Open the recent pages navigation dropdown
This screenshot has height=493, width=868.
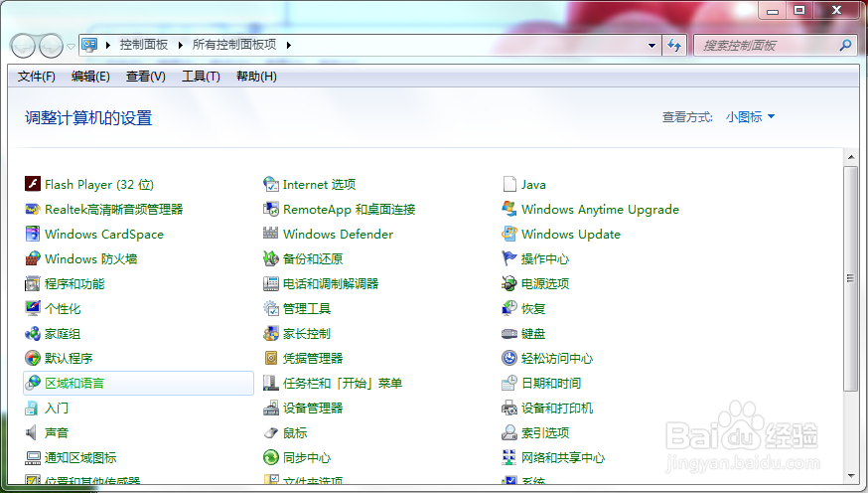click(x=71, y=46)
